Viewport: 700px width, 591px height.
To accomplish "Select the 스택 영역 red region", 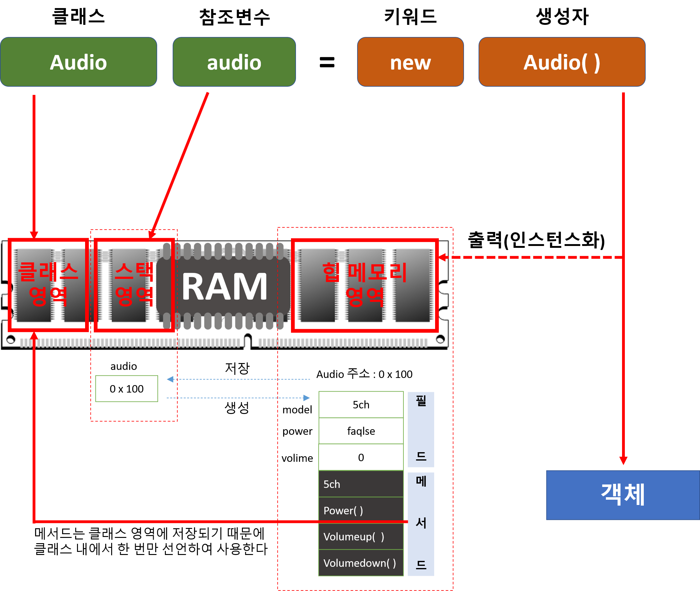I will (x=134, y=285).
